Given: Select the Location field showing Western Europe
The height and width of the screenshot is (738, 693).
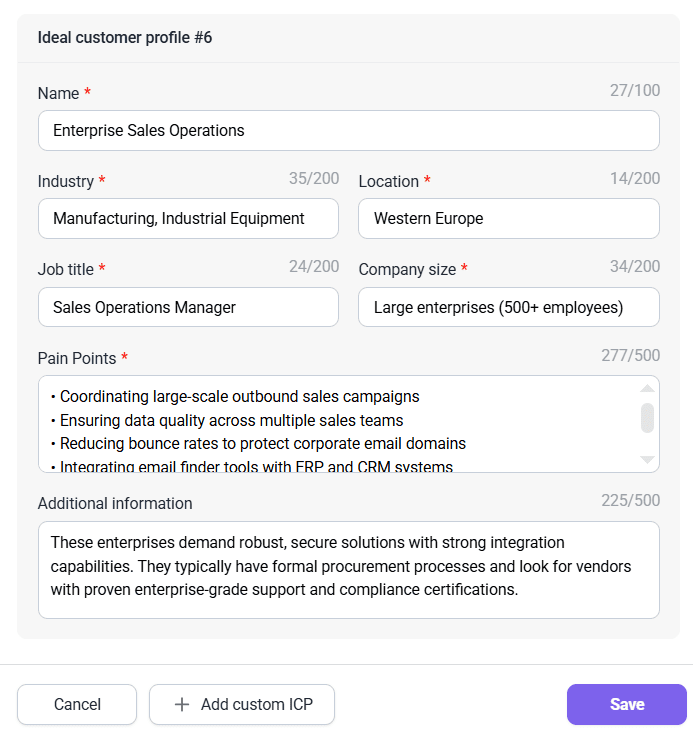Looking at the screenshot, I should coord(508,218).
